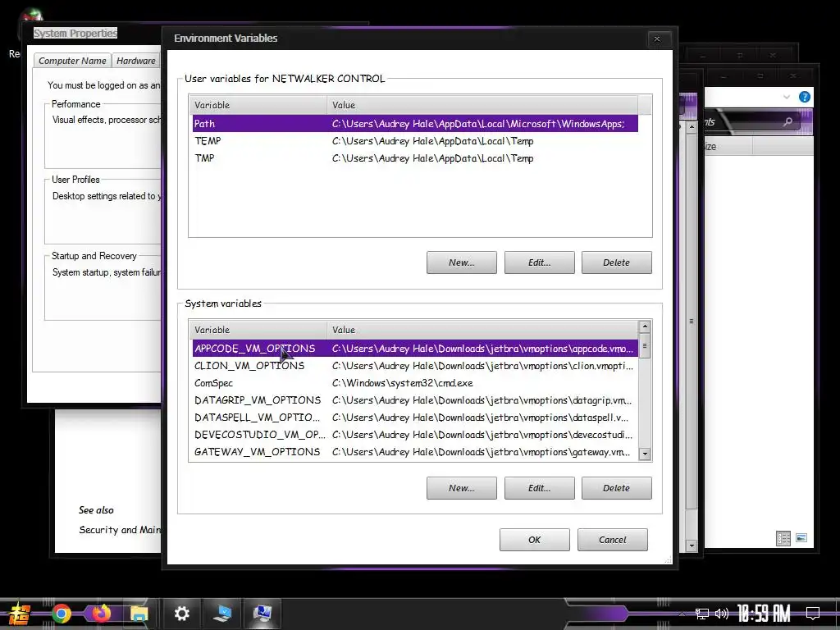Select the TEMP user variable row
The height and width of the screenshot is (630, 840).
(x=415, y=141)
